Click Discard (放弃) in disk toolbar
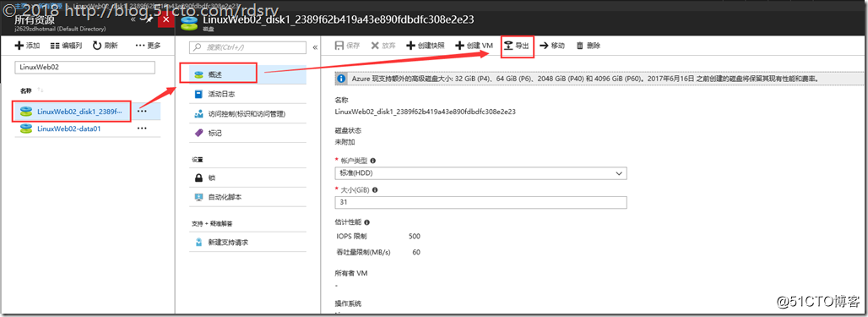This screenshot has height=317, width=868. click(x=383, y=46)
